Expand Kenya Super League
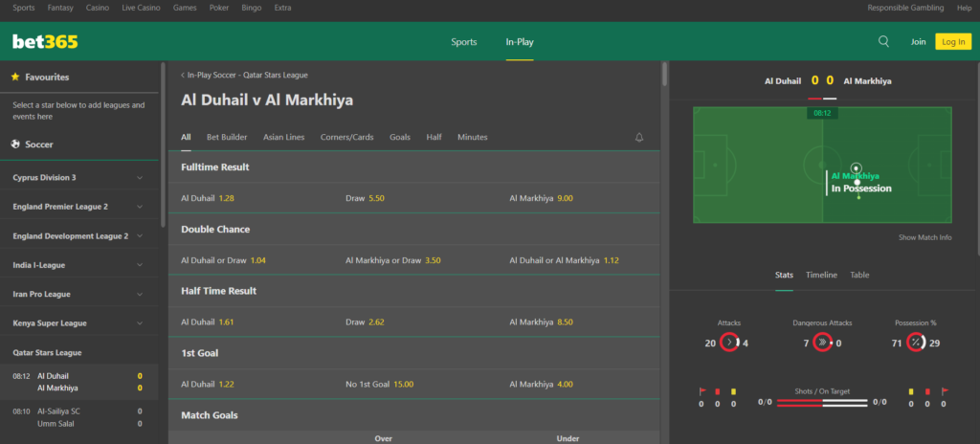This screenshot has width=980, height=444. tap(78, 323)
